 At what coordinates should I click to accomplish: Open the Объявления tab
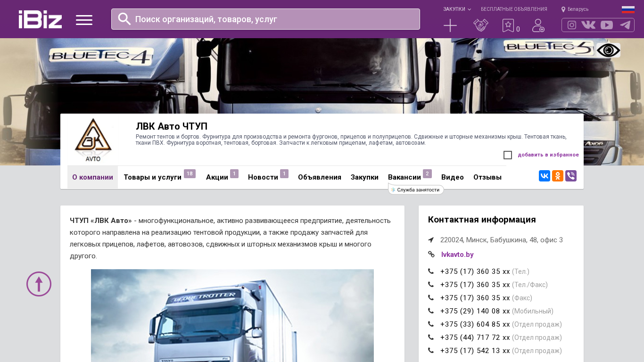coord(320,177)
